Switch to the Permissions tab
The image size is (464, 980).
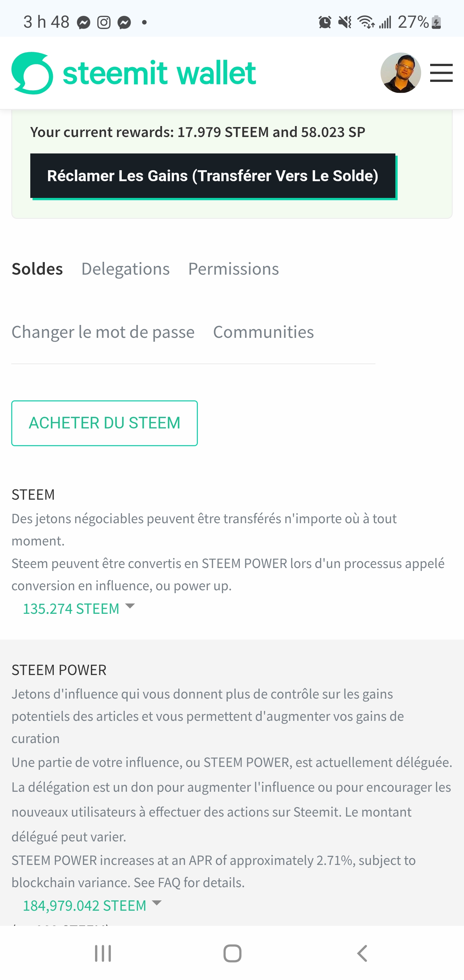(234, 269)
